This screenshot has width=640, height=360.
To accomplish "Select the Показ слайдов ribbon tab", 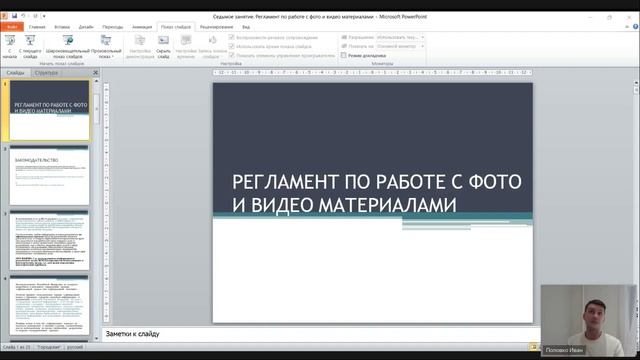I will [176, 27].
